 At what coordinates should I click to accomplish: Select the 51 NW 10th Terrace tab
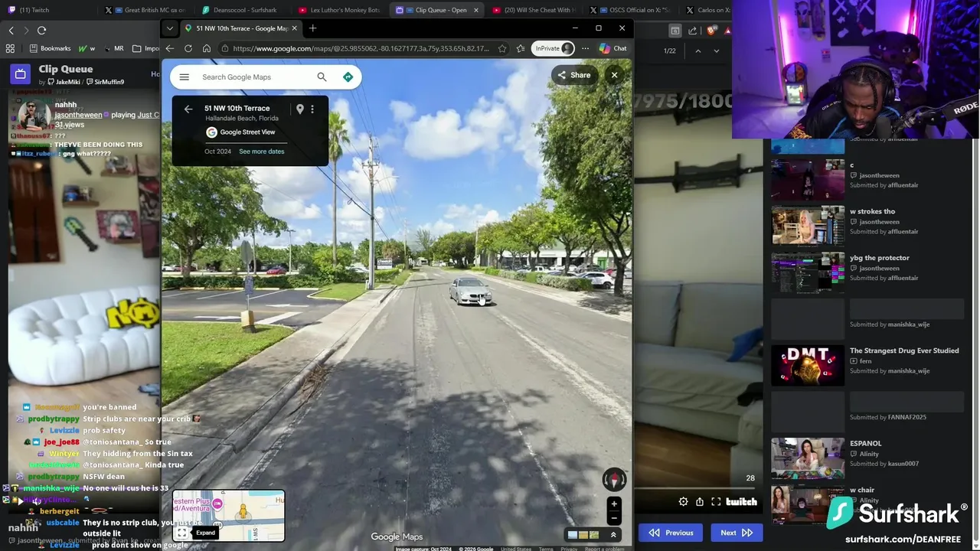(240, 28)
